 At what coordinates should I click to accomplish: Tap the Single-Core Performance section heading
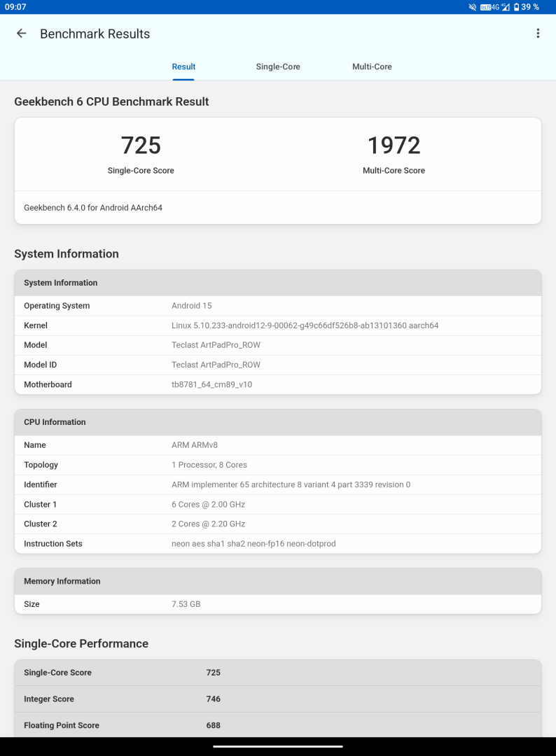[81, 644]
